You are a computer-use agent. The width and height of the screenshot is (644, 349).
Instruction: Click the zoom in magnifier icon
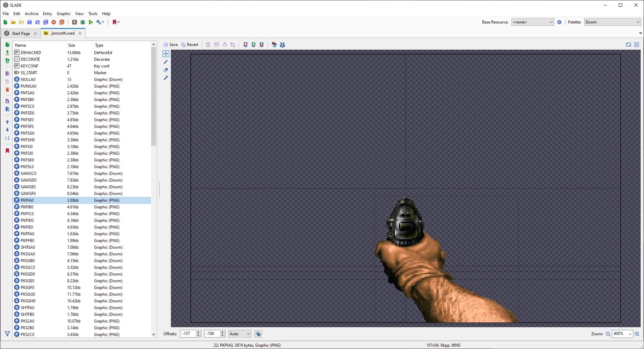[x=637, y=334]
